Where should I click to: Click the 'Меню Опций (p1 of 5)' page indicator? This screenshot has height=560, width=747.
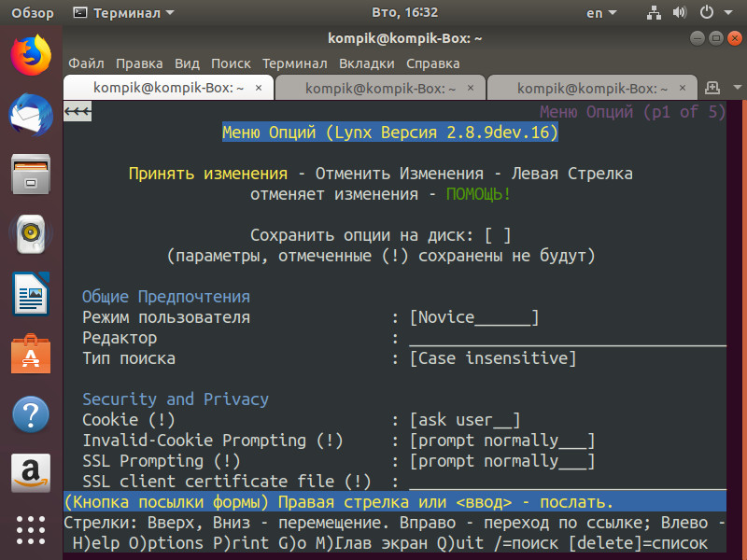coord(633,112)
